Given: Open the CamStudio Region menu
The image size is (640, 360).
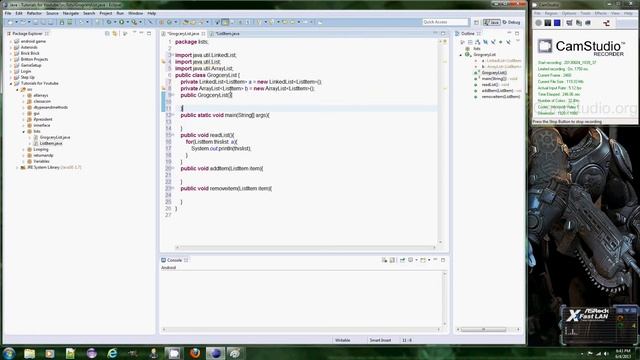Looking at the screenshot, I should coord(551,13).
